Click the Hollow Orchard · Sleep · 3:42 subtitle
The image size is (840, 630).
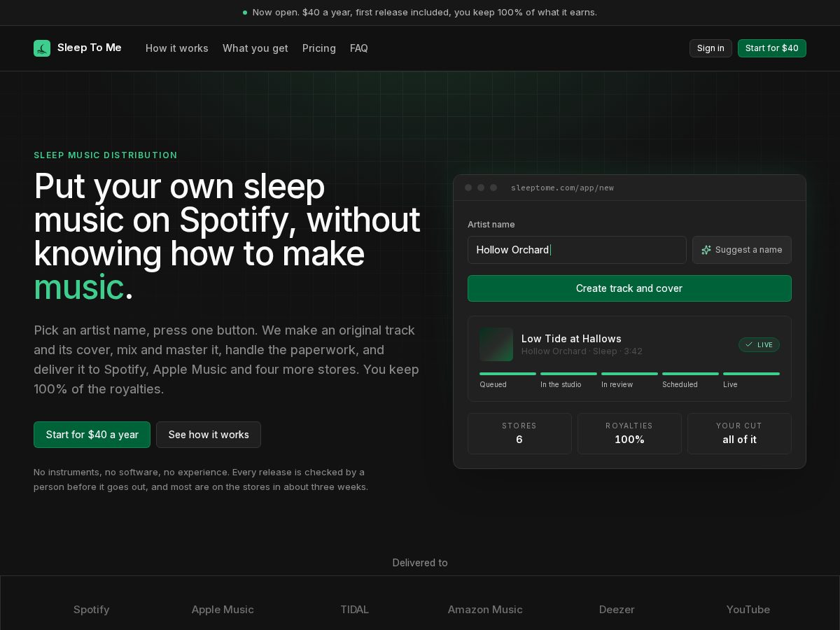(582, 351)
